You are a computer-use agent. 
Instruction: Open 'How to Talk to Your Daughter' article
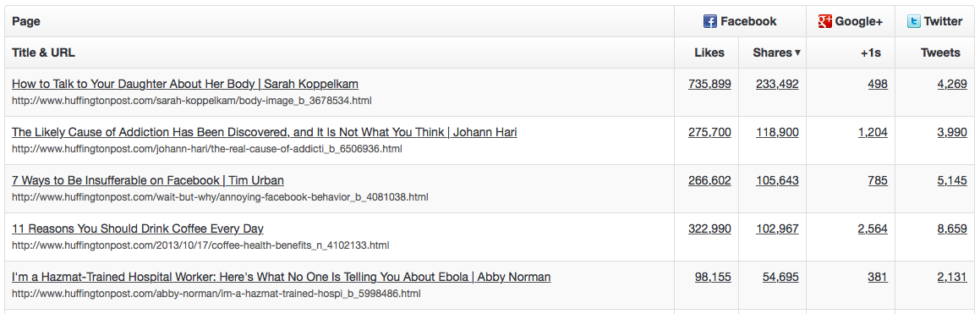click(x=185, y=84)
